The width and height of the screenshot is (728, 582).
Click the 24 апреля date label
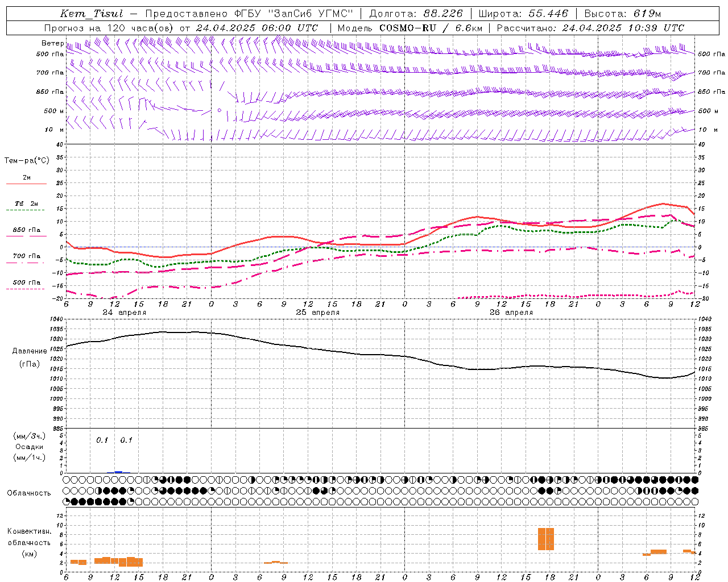point(124,313)
